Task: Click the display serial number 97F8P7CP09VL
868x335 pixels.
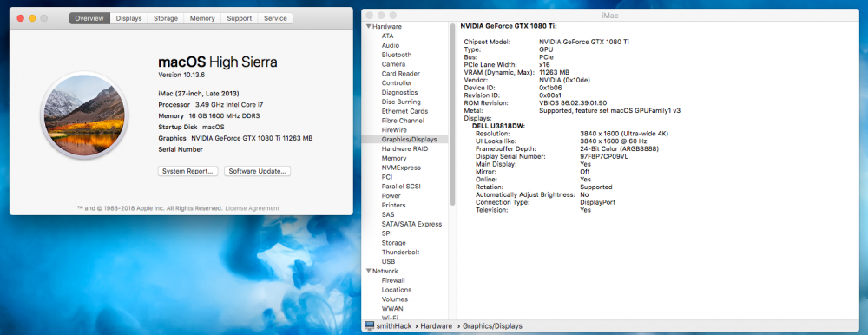Action: pos(604,157)
